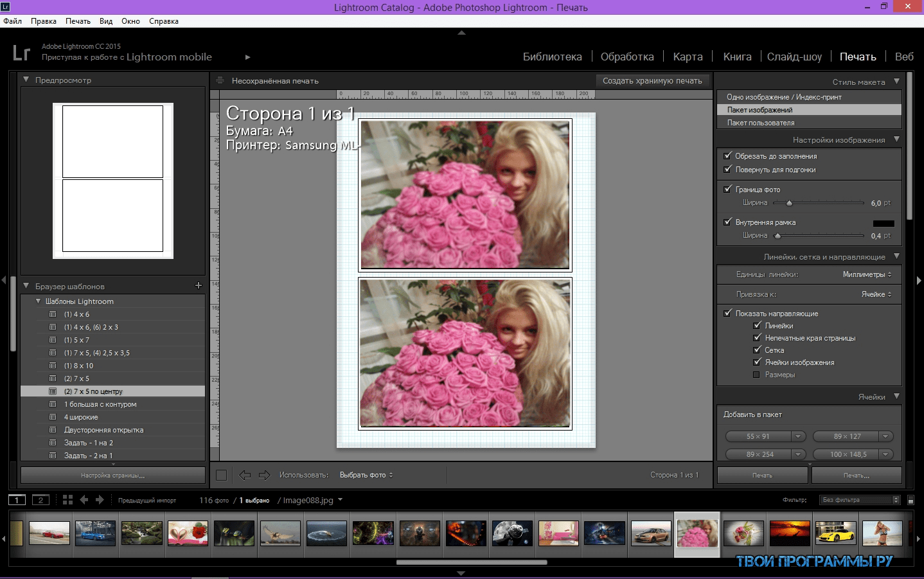The image size is (924, 579).
Task: Toggle filter lock switch at filmstrip right
Action: [x=911, y=500]
